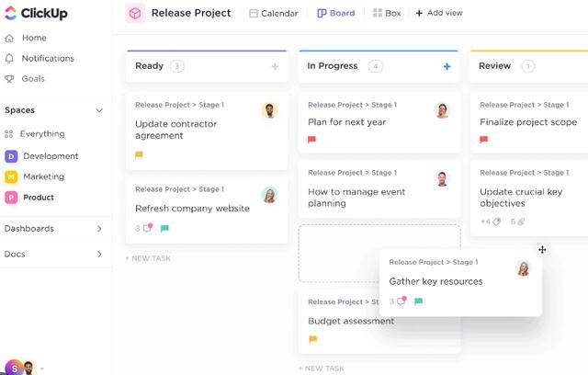
Task: Click assignee avatar on How to manage event planning
Action: 442,179
